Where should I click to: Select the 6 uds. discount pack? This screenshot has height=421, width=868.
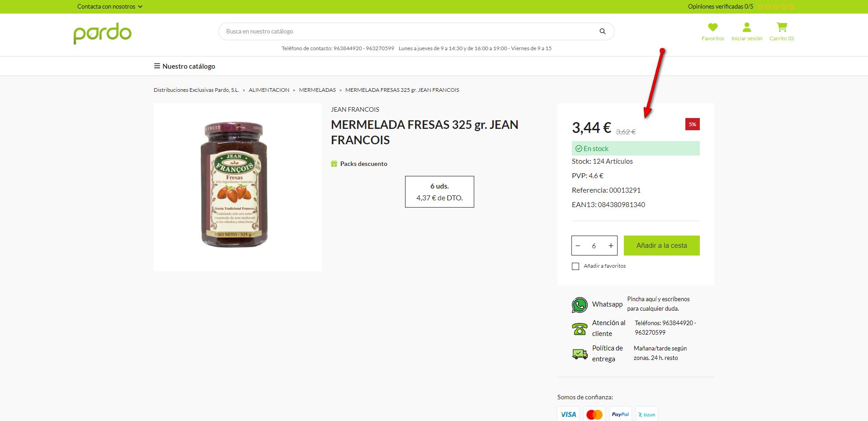(439, 192)
